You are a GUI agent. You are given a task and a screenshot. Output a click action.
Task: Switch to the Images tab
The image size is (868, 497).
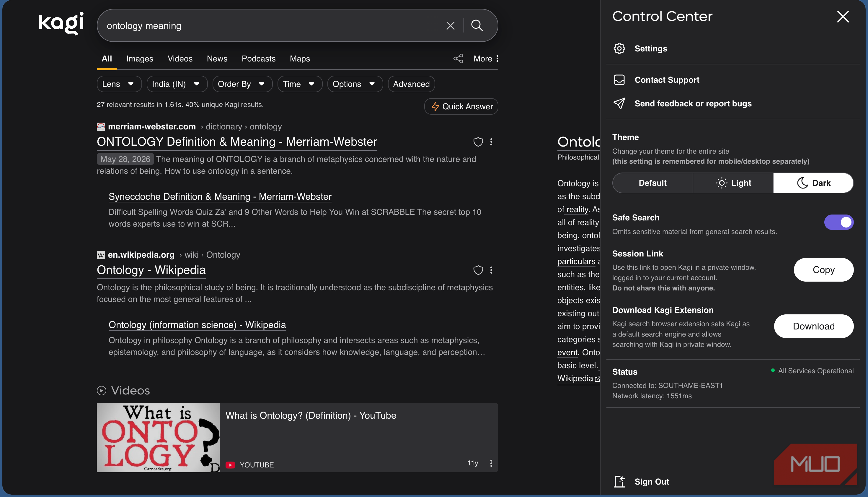click(x=140, y=59)
